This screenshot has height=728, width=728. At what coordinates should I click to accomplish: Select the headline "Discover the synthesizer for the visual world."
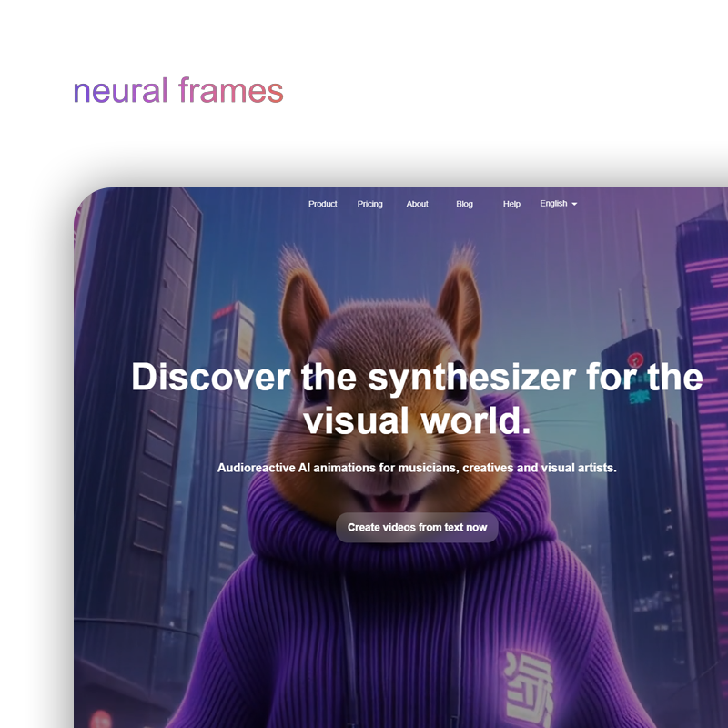[x=417, y=398]
